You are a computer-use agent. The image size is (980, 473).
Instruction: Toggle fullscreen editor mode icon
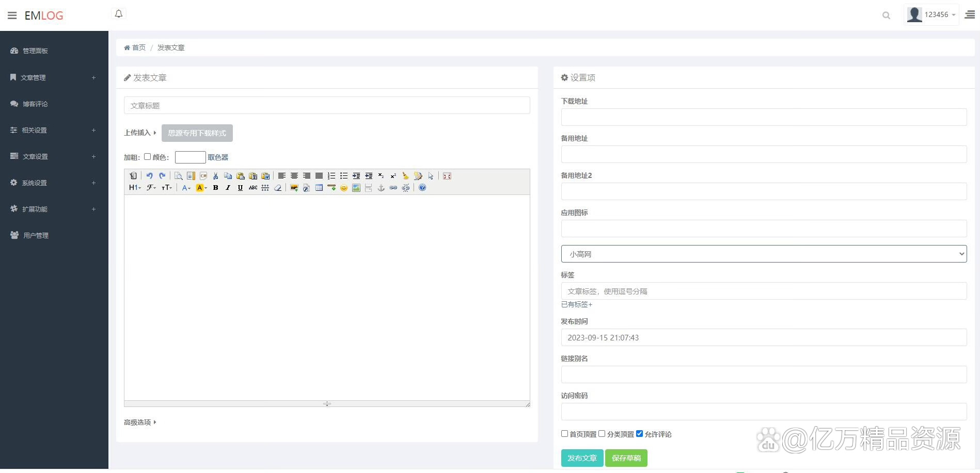pyautogui.click(x=447, y=176)
